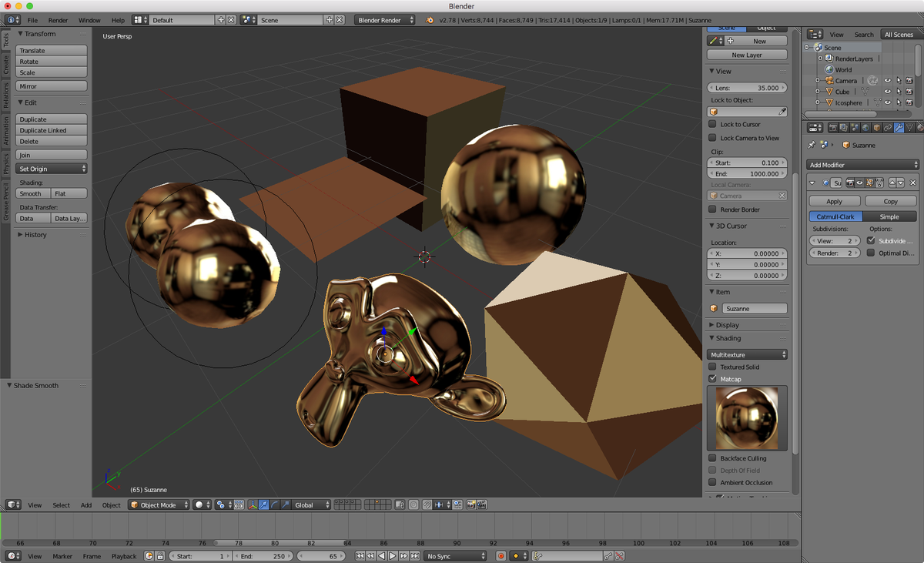Uncheck Subdivide UVs option
924x563 pixels.
pyautogui.click(x=871, y=241)
